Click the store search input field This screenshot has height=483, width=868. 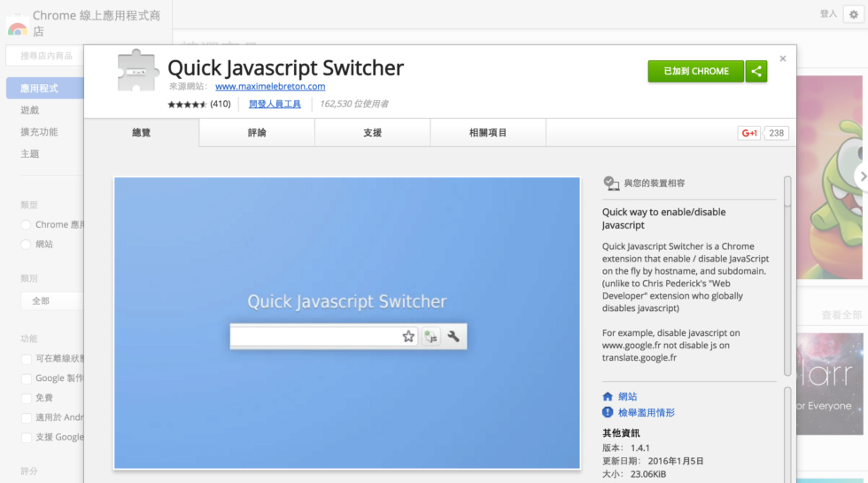44,56
